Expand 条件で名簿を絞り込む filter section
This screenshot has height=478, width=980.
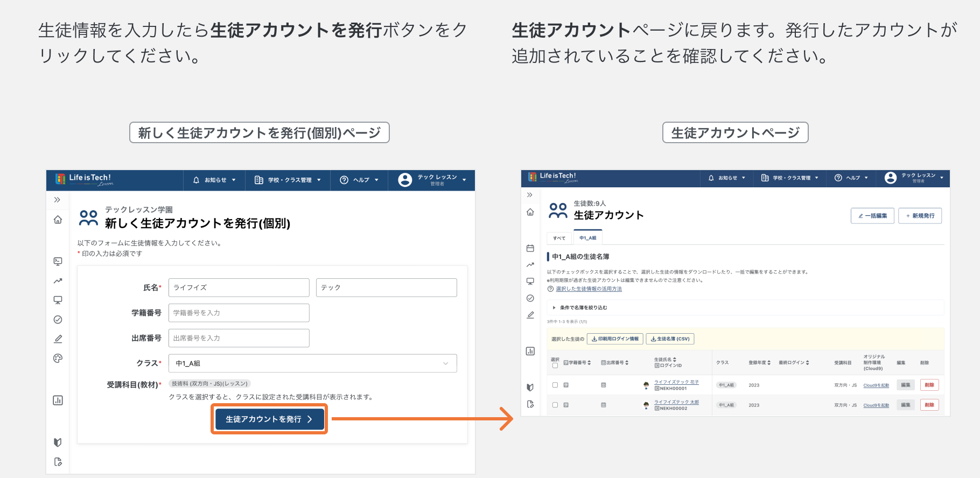click(746, 308)
